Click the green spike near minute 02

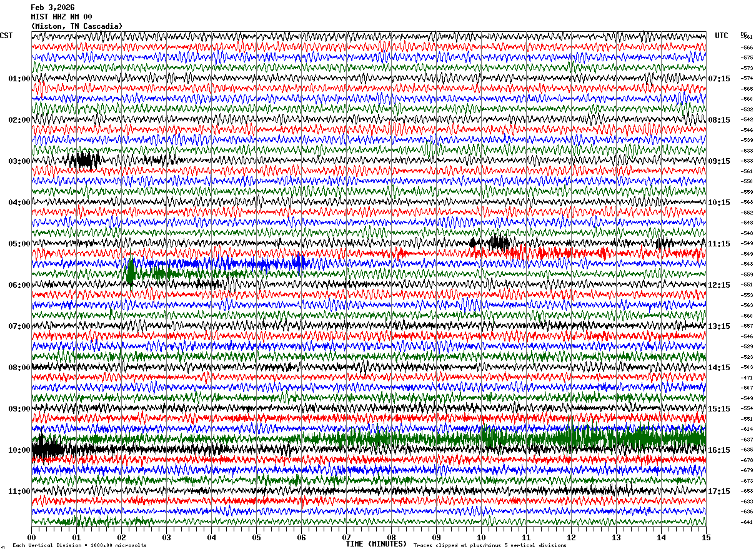(131, 273)
